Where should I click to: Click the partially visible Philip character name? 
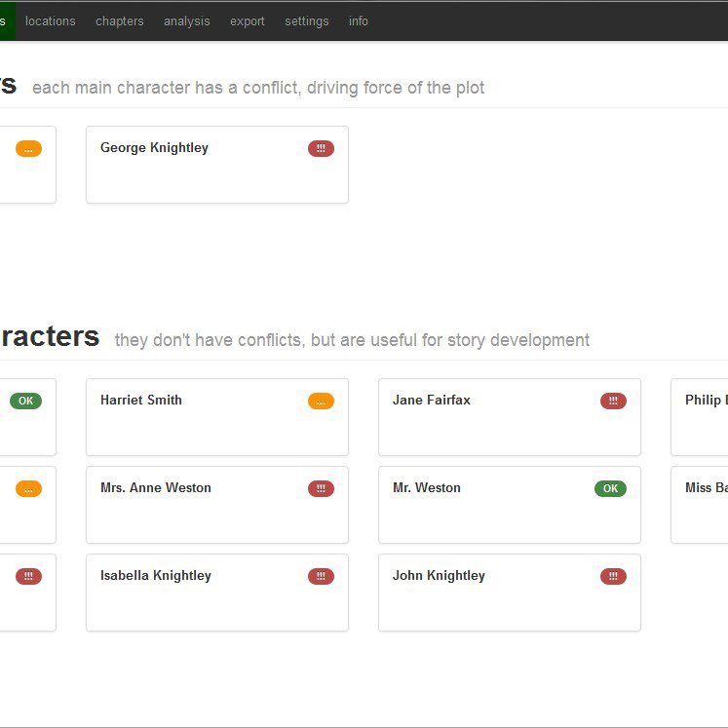click(x=707, y=400)
